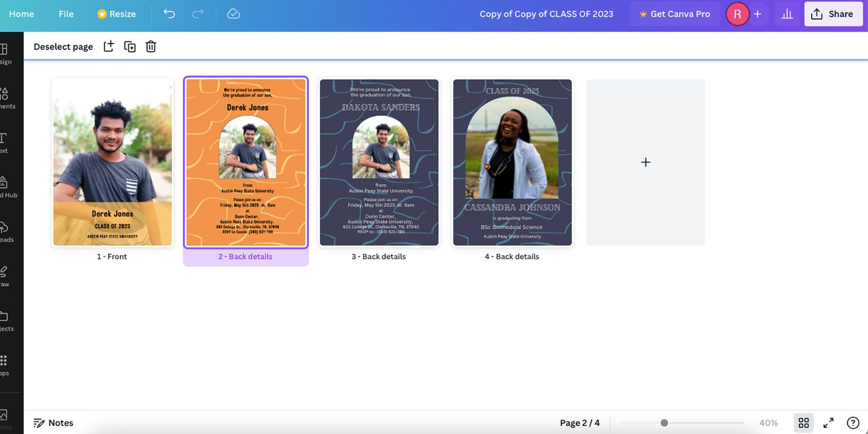Click the analytics bar chart icon

(787, 14)
